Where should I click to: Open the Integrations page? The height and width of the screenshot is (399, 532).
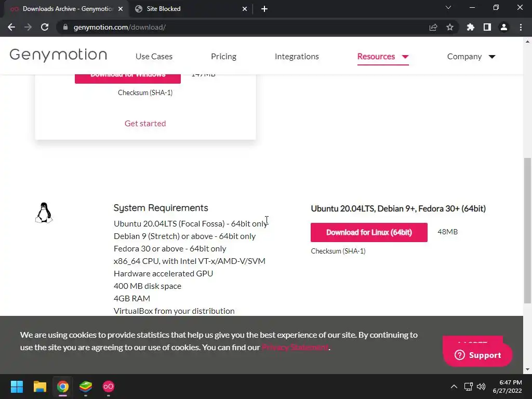coord(297,56)
